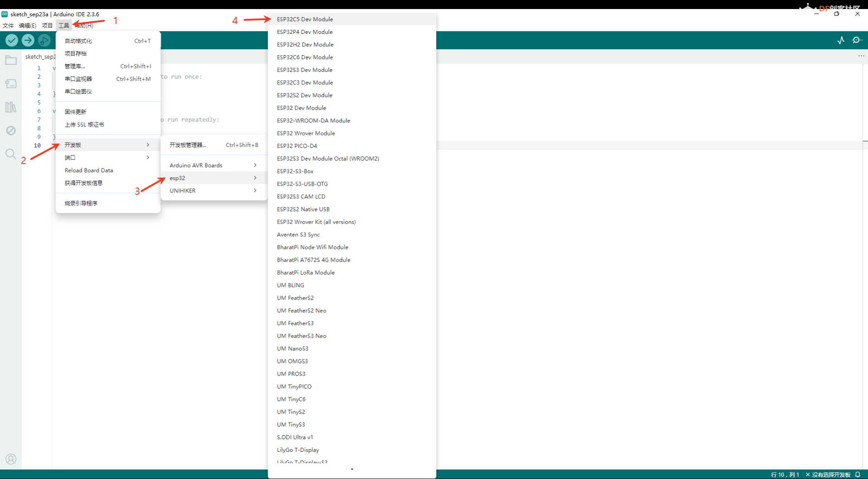Open 开发板管理器 boards manager entry

(x=188, y=145)
